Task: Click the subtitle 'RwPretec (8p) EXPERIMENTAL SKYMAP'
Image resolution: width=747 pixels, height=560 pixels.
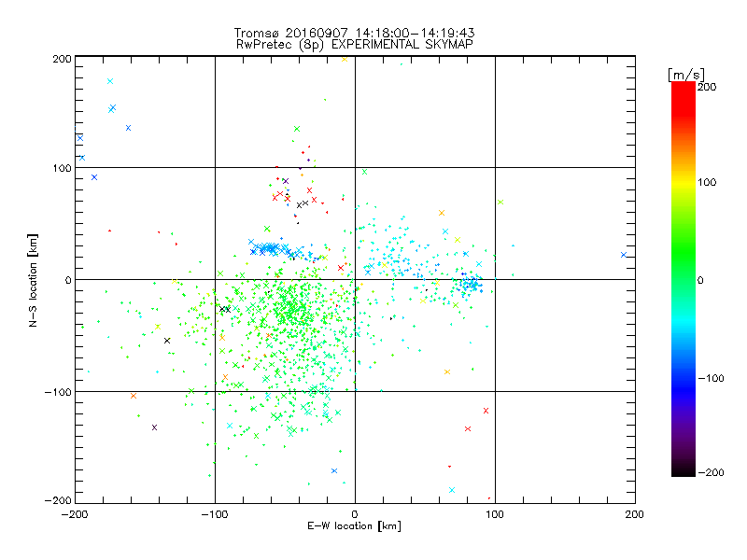Action: click(355, 45)
